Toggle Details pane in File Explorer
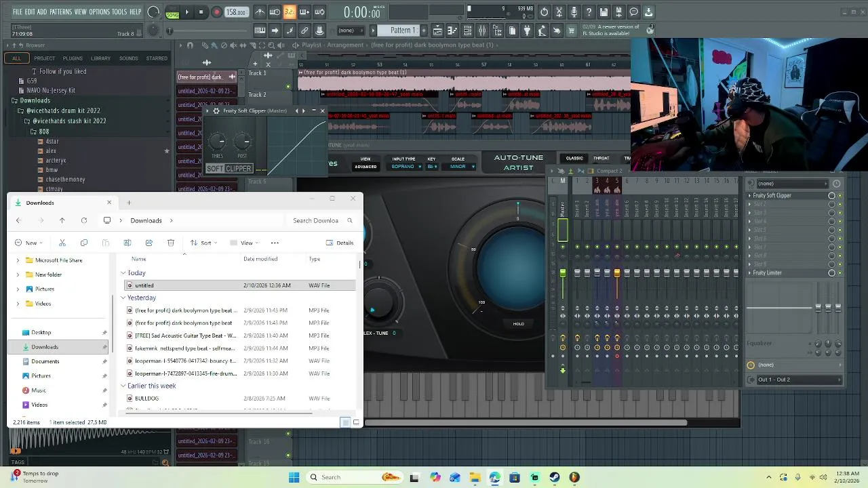This screenshot has height=488, width=868. click(x=340, y=243)
